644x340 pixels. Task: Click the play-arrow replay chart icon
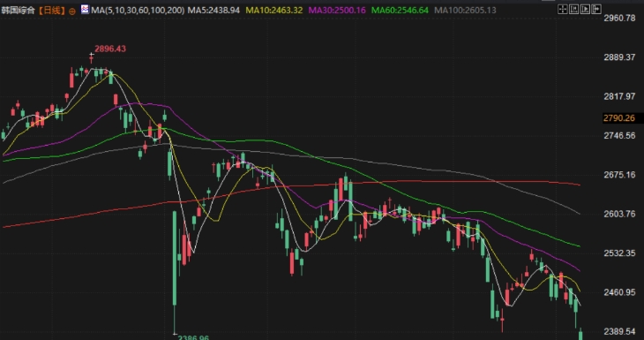click(585, 9)
